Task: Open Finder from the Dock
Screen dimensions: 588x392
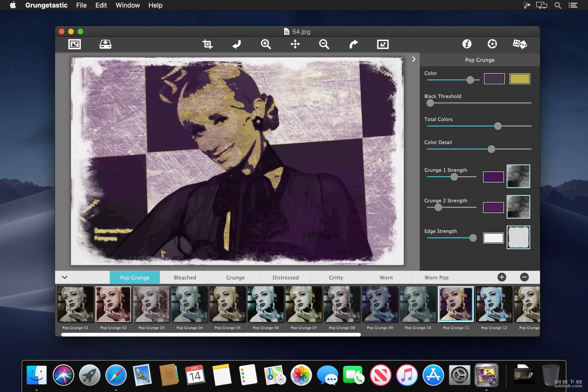Action: point(36,375)
